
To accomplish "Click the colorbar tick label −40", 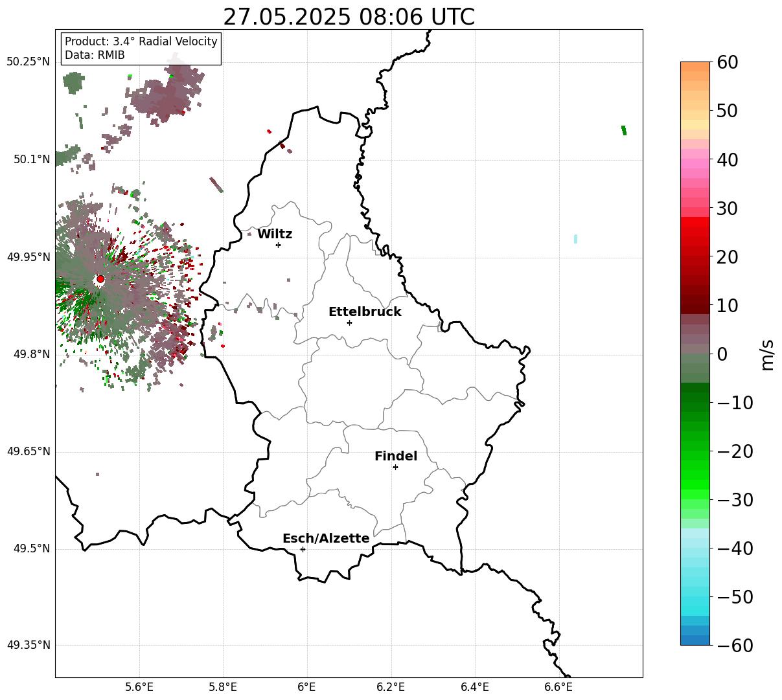I will point(735,548).
